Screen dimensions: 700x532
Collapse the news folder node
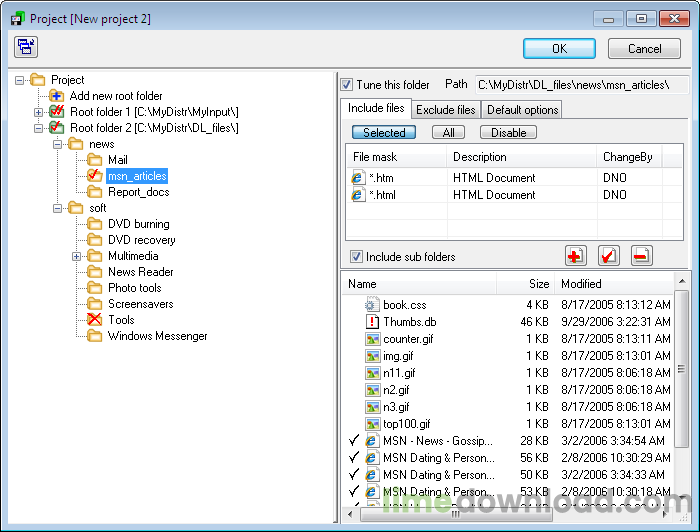[57, 144]
